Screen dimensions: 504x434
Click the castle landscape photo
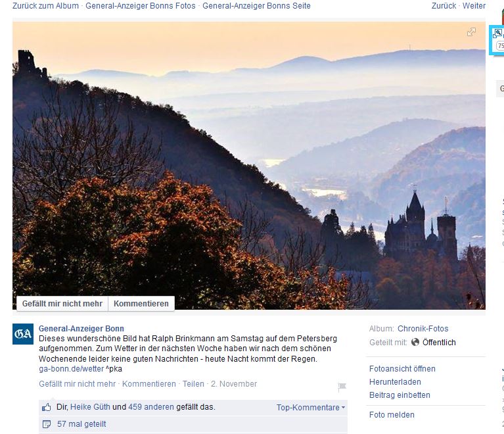click(248, 164)
